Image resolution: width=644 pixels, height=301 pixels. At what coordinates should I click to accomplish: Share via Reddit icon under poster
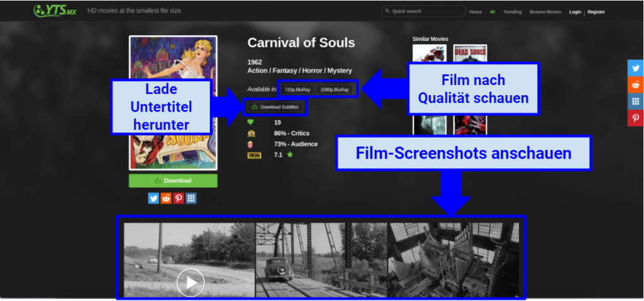click(x=166, y=198)
